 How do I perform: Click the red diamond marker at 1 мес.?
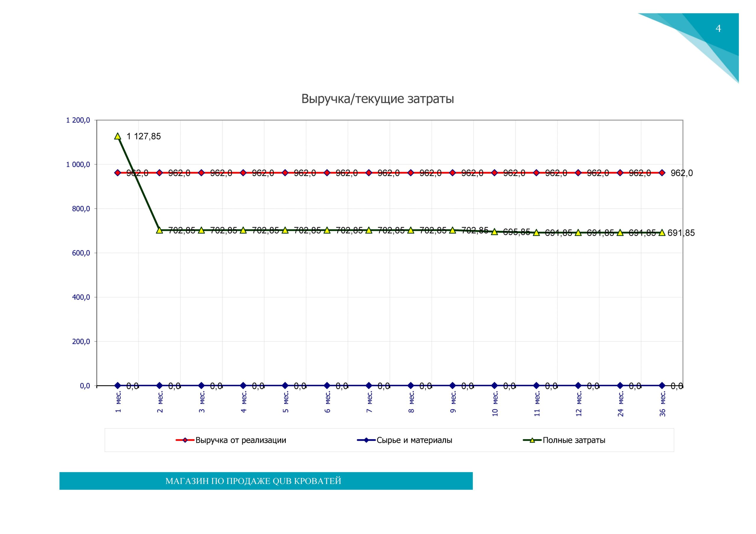[x=118, y=173]
